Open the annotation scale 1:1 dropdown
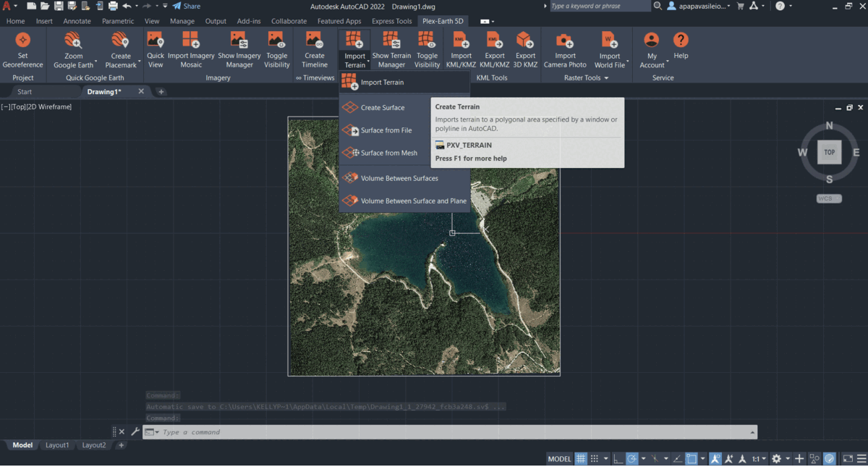 point(759,458)
